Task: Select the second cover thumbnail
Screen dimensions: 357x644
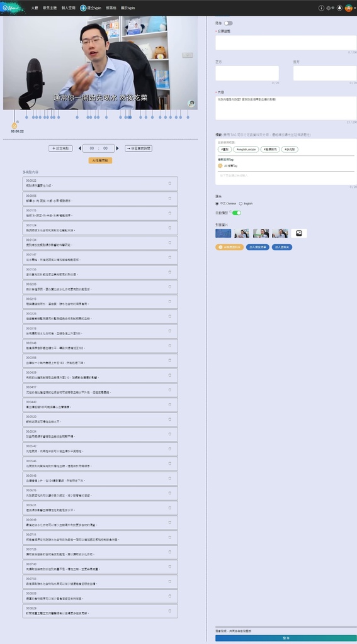Action: click(x=242, y=233)
